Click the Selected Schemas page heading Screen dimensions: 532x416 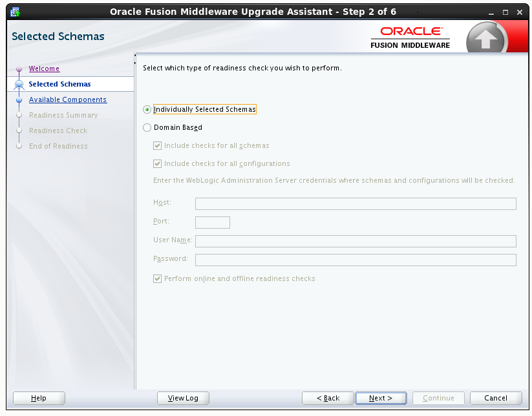[x=58, y=36]
